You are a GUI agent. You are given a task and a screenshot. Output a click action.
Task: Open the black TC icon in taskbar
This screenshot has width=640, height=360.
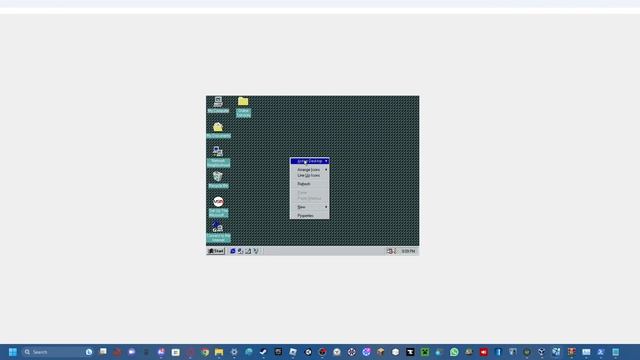tap(410, 352)
